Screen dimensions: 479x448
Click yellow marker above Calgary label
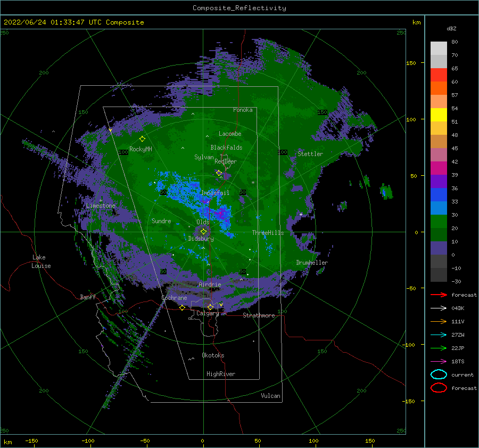(x=210, y=307)
